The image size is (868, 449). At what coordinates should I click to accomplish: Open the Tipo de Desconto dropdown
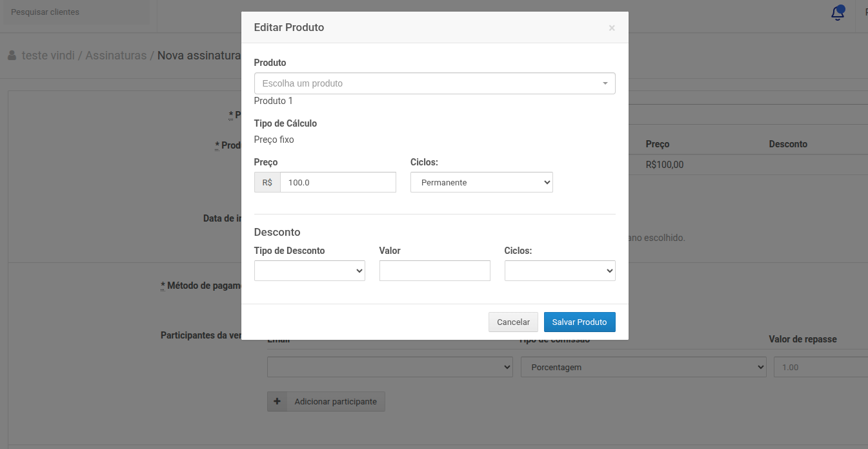tap(309, 271)
